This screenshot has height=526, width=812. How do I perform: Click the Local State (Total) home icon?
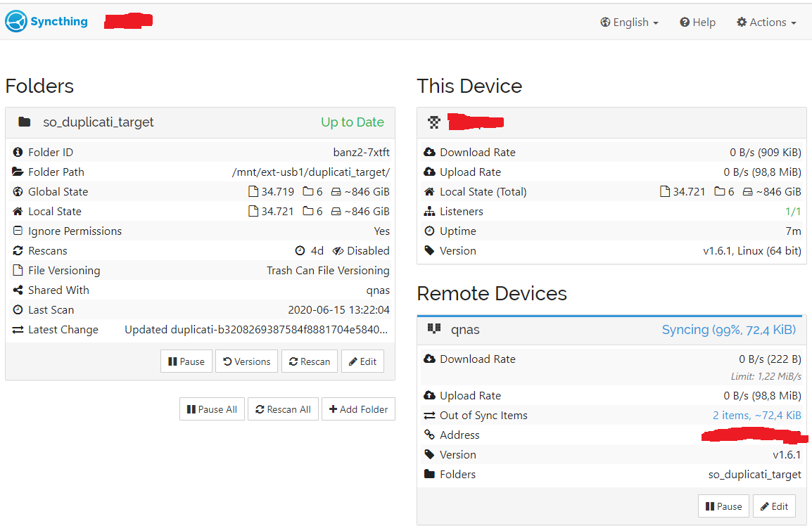coord(429,191)
